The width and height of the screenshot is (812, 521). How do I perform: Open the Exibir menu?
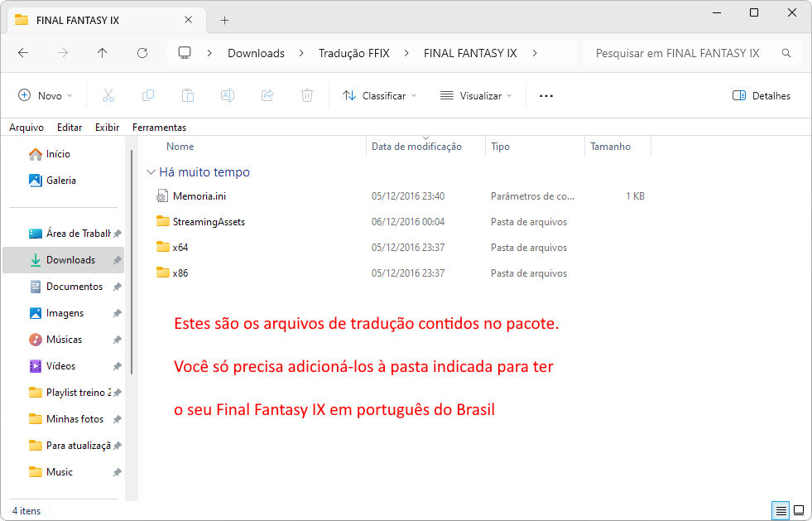tap(108, 127)
